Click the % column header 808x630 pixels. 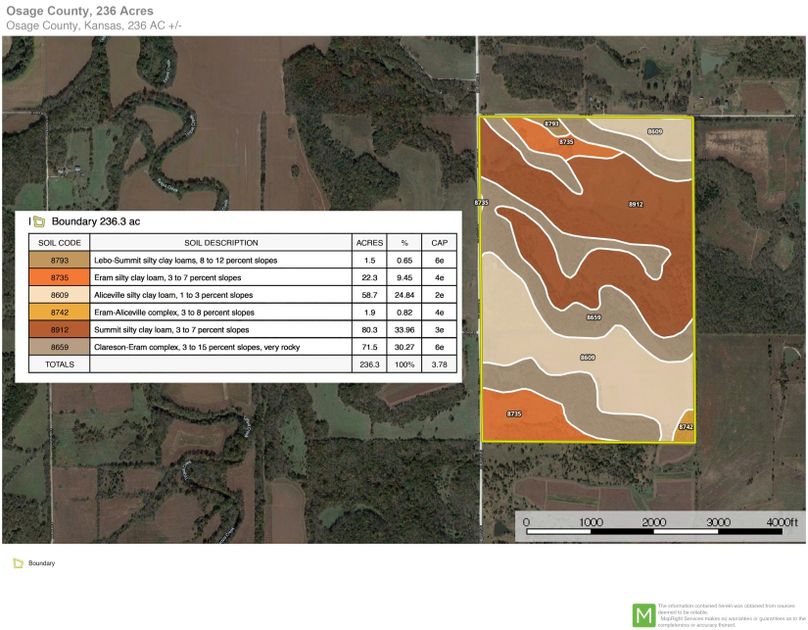[405, 242]
